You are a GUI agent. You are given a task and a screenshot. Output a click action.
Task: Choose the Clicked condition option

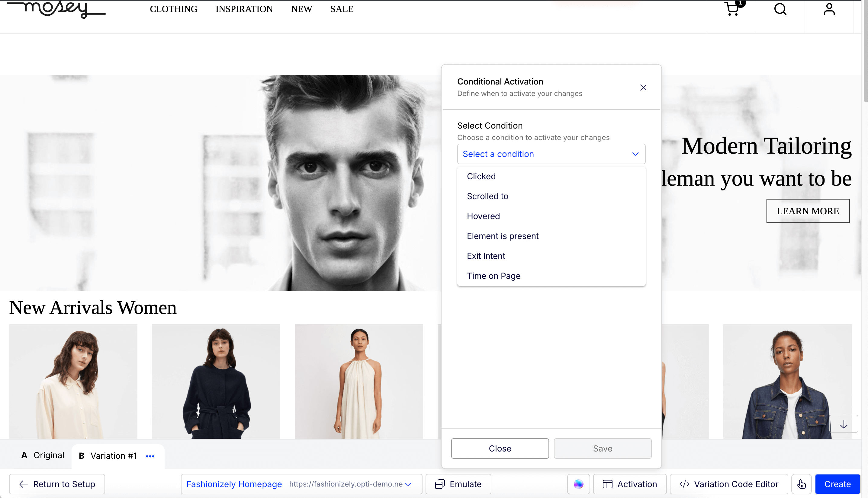point(481,176)
